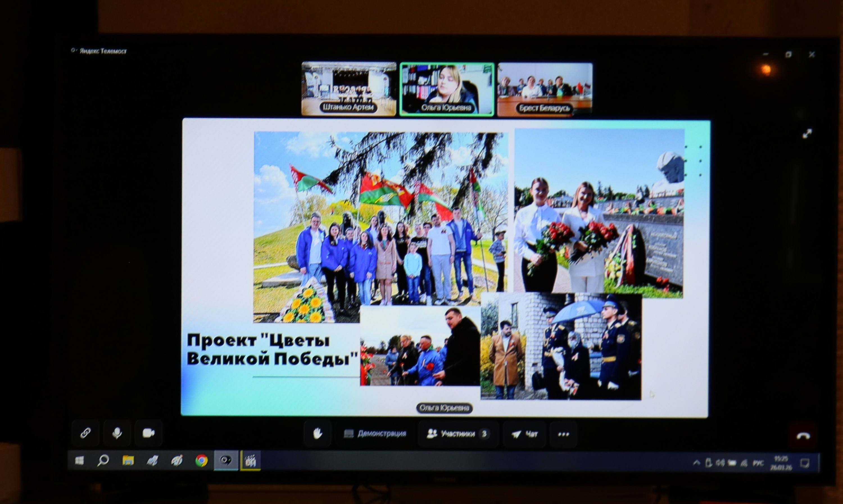Screen dimensions: 843x504
Task: Launch Google Chrome from the taskbar
Action: [201, 461]
